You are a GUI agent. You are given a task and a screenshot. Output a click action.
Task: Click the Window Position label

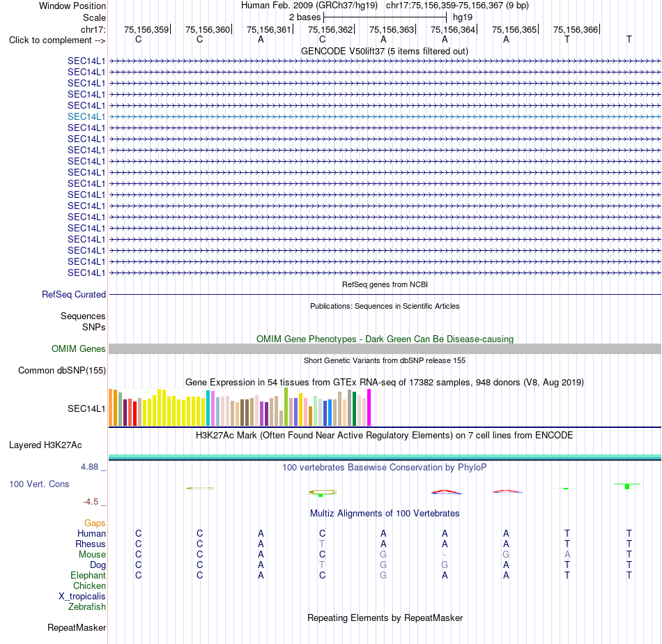[x=72, y=6]
